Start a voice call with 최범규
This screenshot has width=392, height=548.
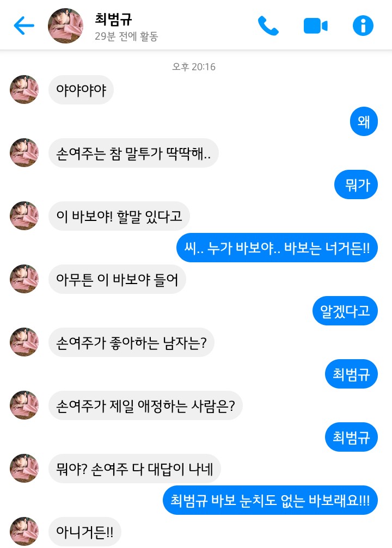click(x=268, y=26)
